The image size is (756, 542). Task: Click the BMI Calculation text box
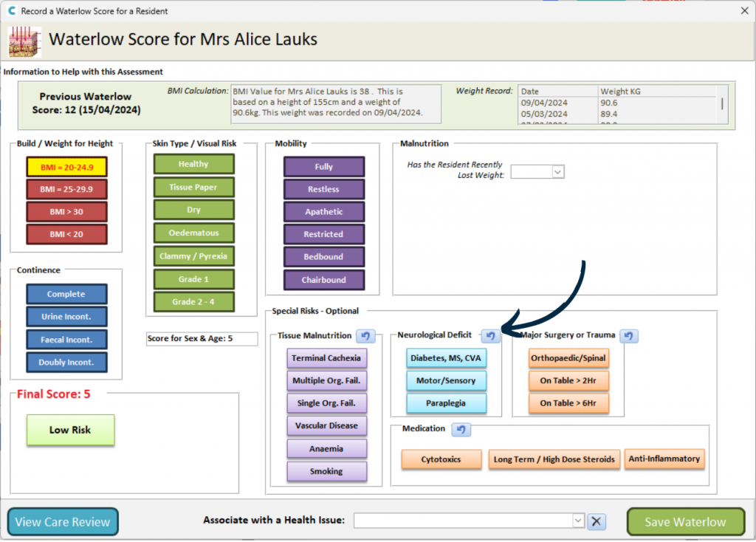(x=336, y=104)
